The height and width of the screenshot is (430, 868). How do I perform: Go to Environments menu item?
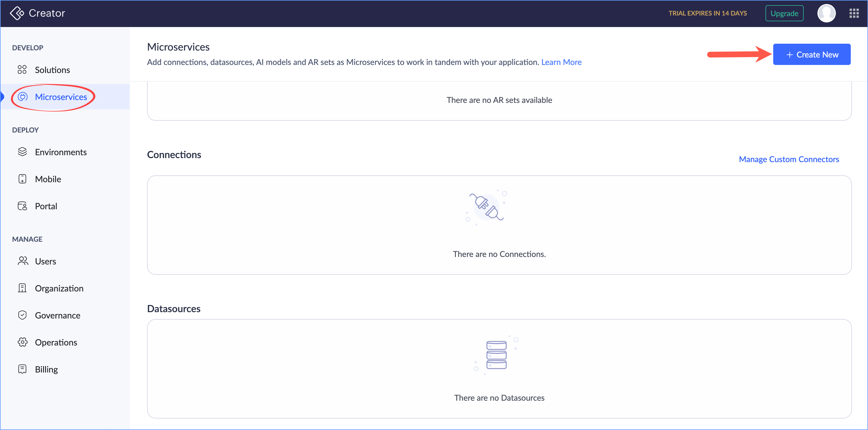(x=61, y=152)
